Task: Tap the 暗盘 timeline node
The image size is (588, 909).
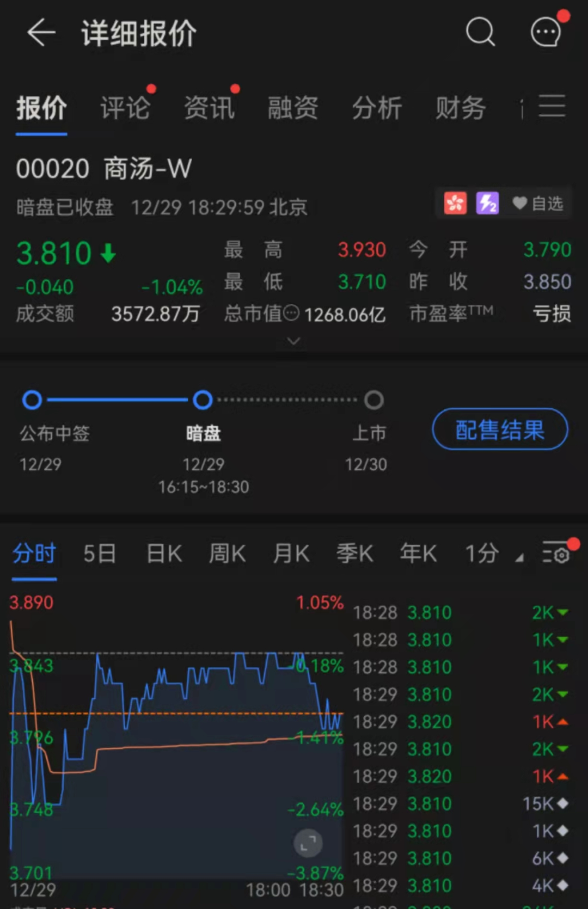Action: [203, 400]
